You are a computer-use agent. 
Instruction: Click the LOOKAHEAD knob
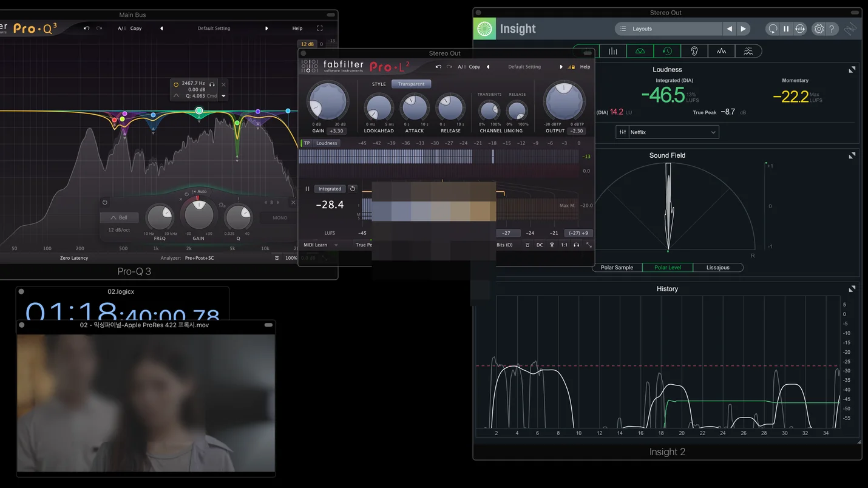[x=379, y=107]
